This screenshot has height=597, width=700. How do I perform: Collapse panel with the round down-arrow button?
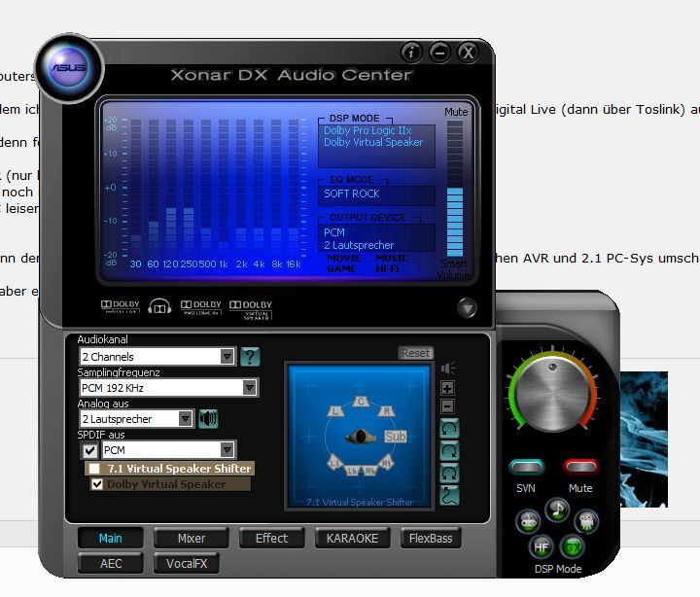tap(467, 308)
